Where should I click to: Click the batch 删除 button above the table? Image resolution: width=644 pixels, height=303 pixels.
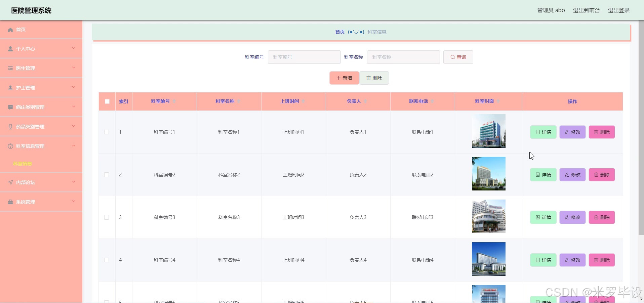pos(374,78)
